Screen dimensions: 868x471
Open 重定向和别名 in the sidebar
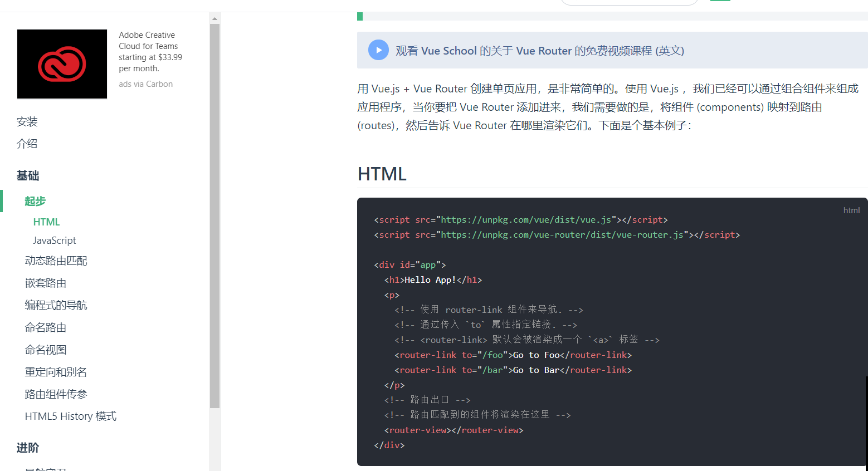(x=56, y=372)
